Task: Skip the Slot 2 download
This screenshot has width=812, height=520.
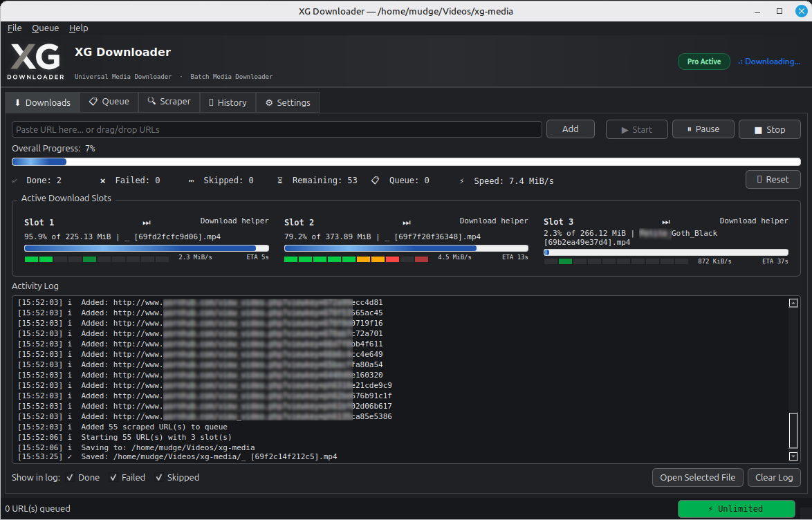Action: pyautogui.click(x=407, y=223)
